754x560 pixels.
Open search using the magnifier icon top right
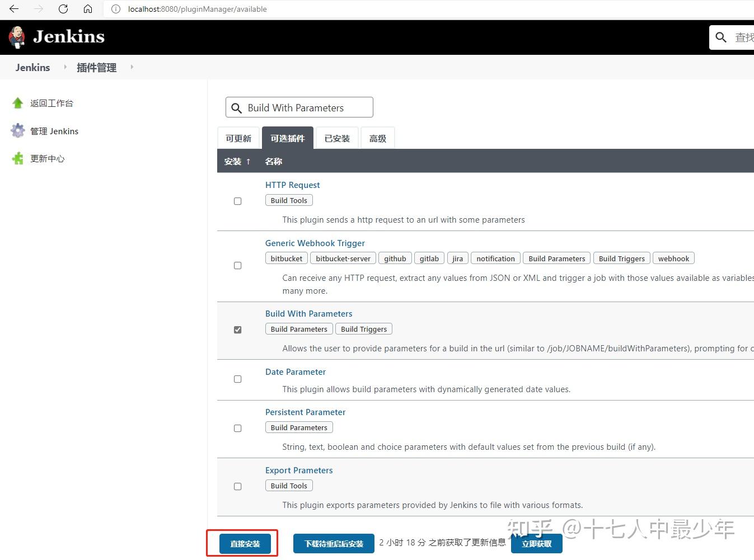721,37
